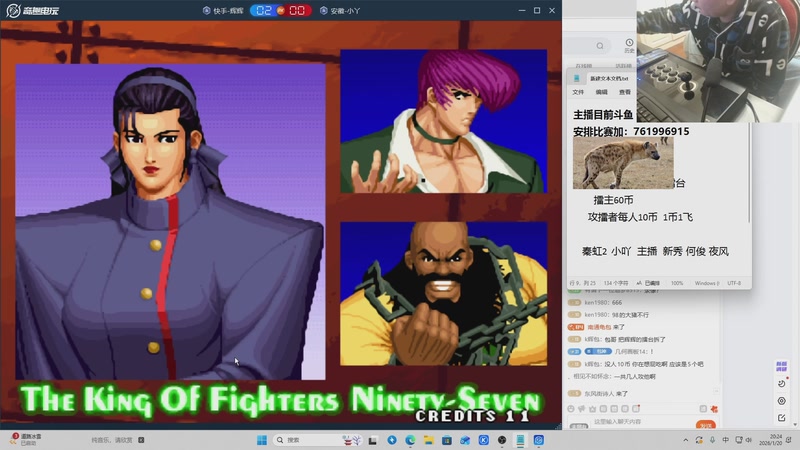Switch to OBS Studio on taskbar
The image size is (800, 450).
tap(502, 440)
